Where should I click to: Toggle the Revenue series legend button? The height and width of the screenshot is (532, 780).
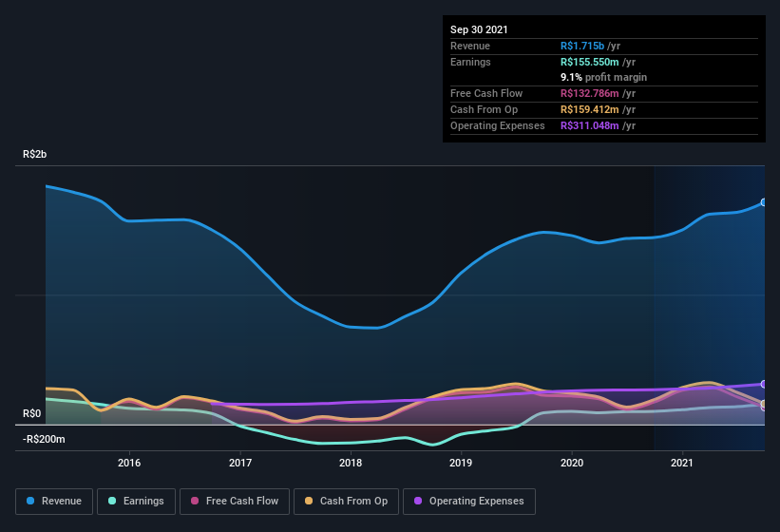coord(54,502)
